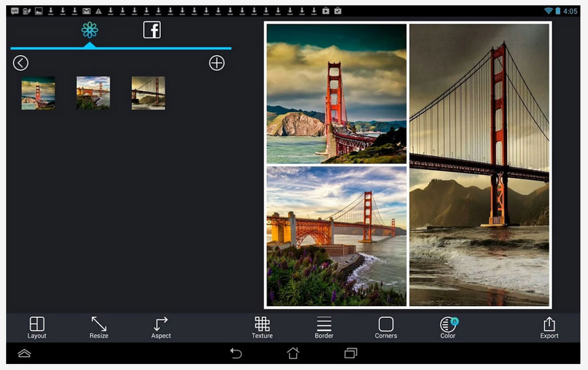Open the Border settings
588x370 pixels.
(x=324, y=327)
